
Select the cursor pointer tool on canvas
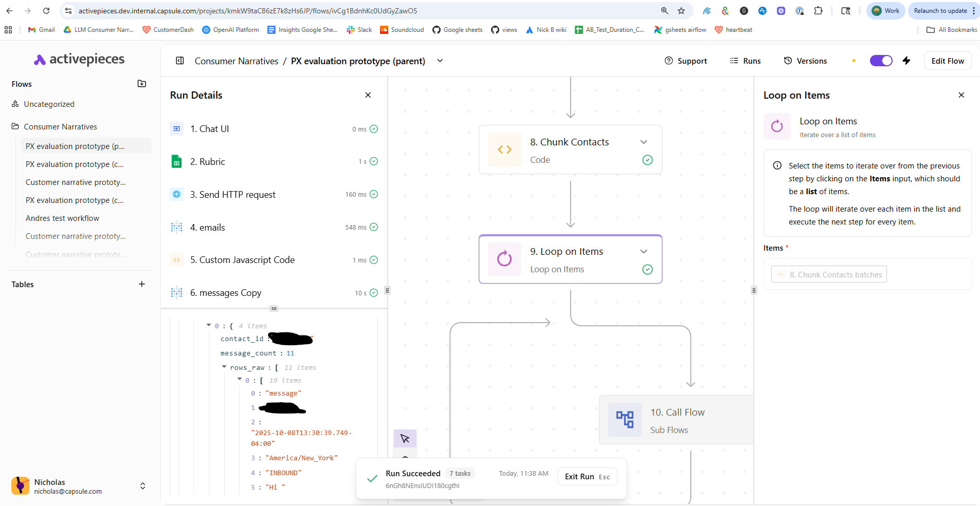point(405,438)
